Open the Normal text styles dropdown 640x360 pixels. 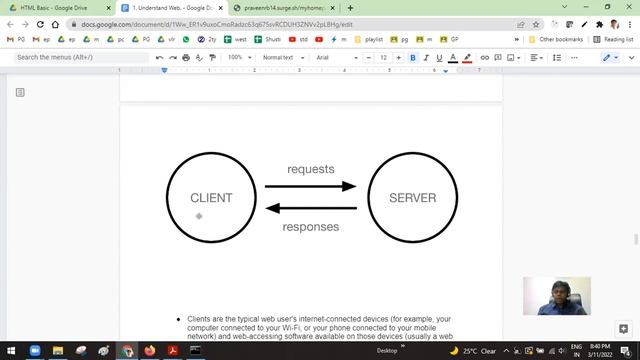(x=283, y=58)
